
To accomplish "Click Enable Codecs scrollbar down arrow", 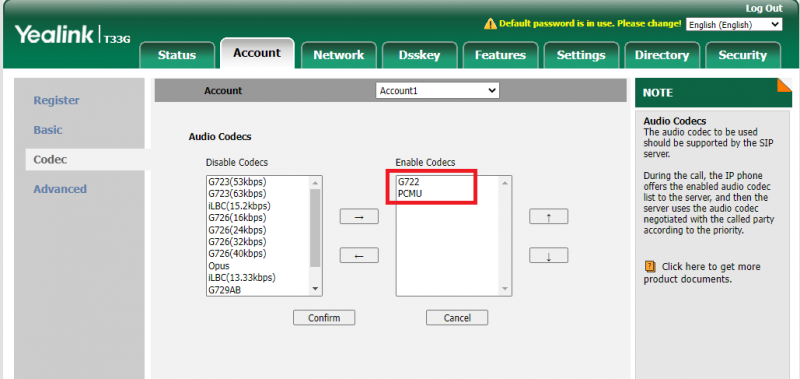I will click(505, 289).
